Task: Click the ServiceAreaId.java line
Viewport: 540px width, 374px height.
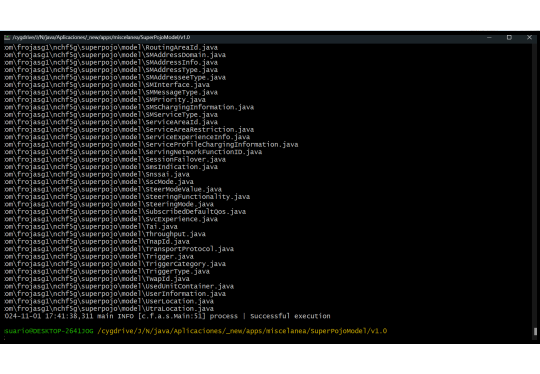Action: pos(111,122)
